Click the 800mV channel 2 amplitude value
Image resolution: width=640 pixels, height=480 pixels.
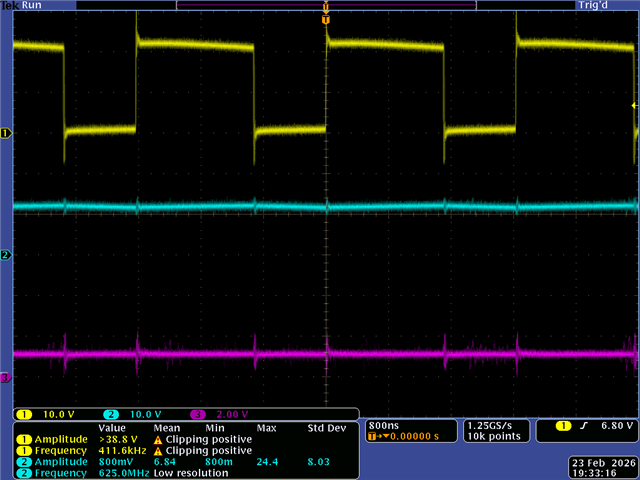click(117, 462)
